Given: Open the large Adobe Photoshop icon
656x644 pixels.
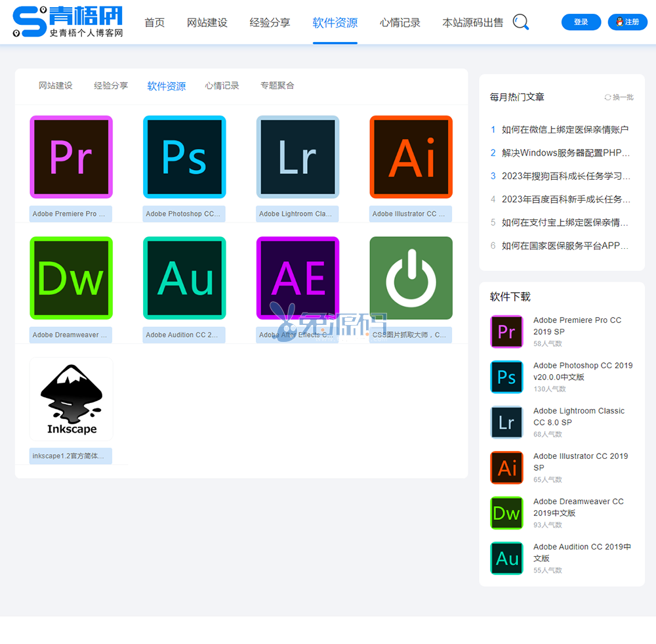Looking at the screenshot, I should [184, 157].
